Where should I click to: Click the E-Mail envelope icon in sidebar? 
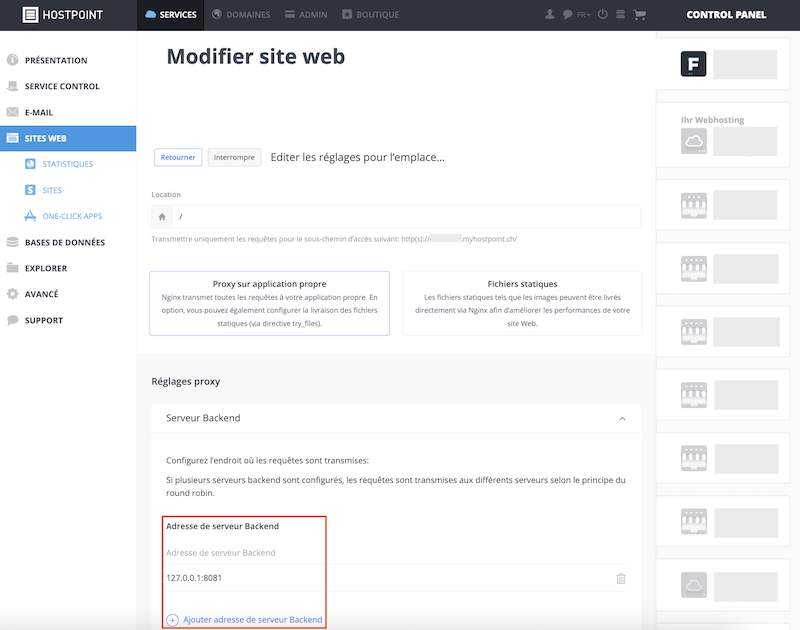[x=12, y=112]
